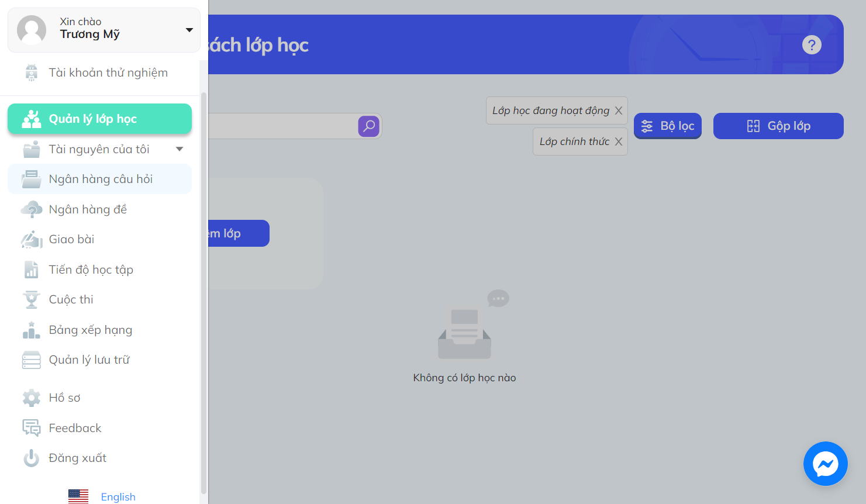Open Ngân hàng đề menu item
The width and height of the screenshot is (866, 504).
(x=99, y=209)
